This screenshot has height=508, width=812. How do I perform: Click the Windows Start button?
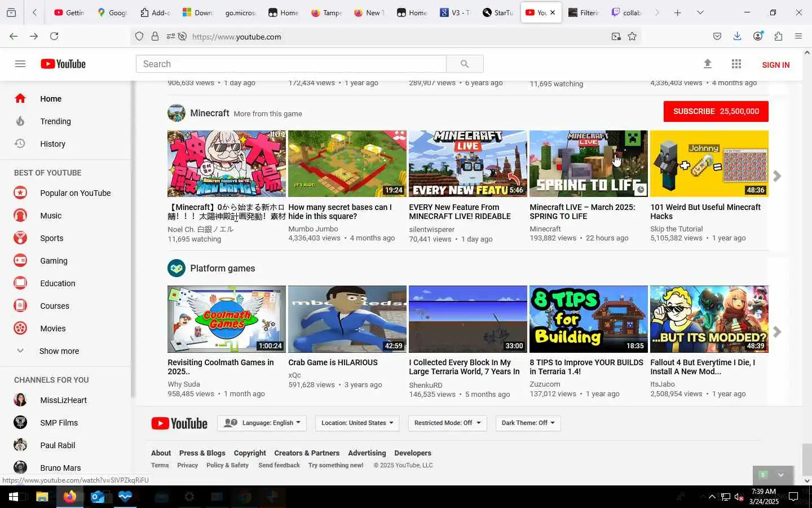pos(14,497)
